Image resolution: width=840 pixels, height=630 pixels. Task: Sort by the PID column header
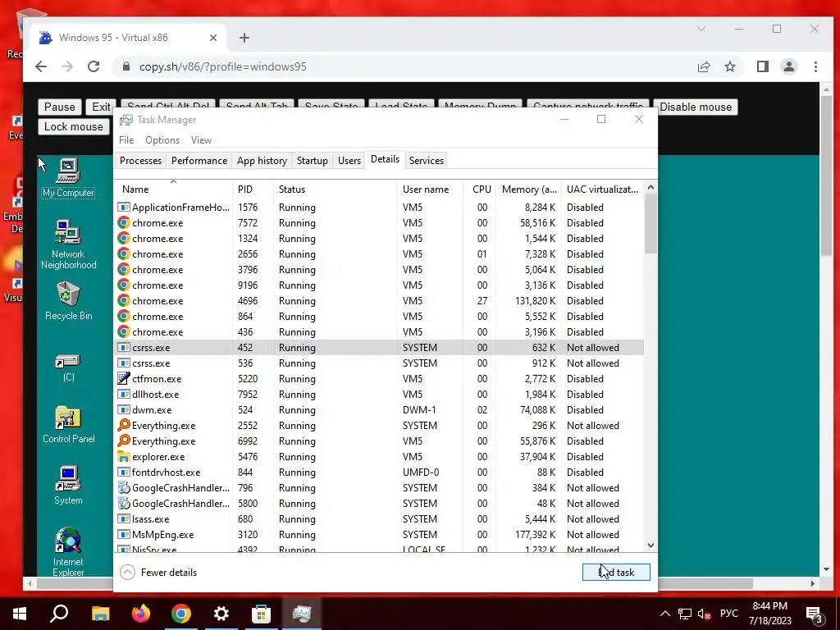[253, 189]
